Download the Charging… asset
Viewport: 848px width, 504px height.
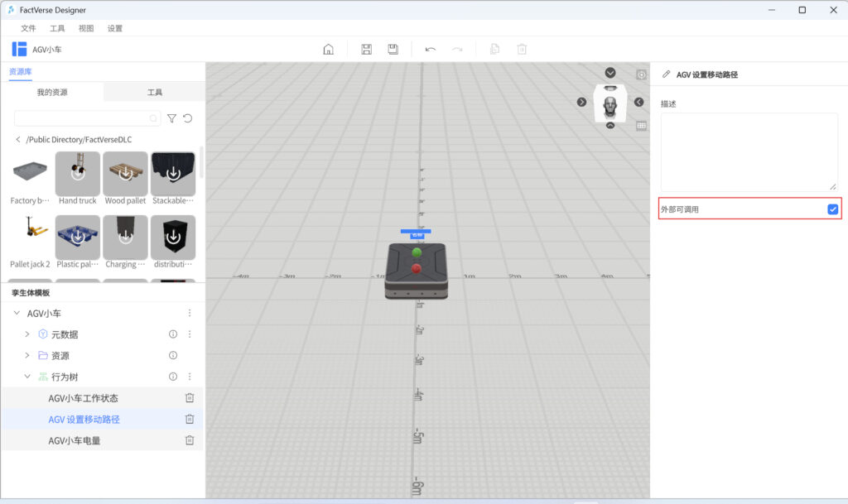tap(126, 238)
